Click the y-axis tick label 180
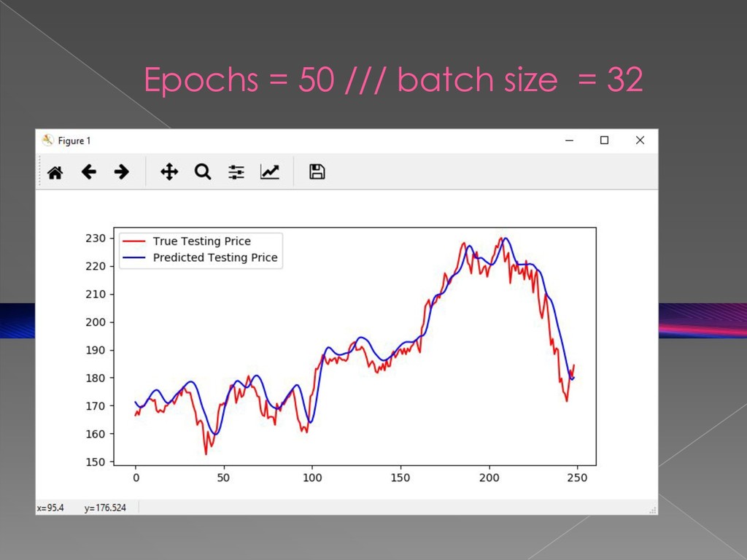This screenshot has width=747, height=560. coord(96,378)
